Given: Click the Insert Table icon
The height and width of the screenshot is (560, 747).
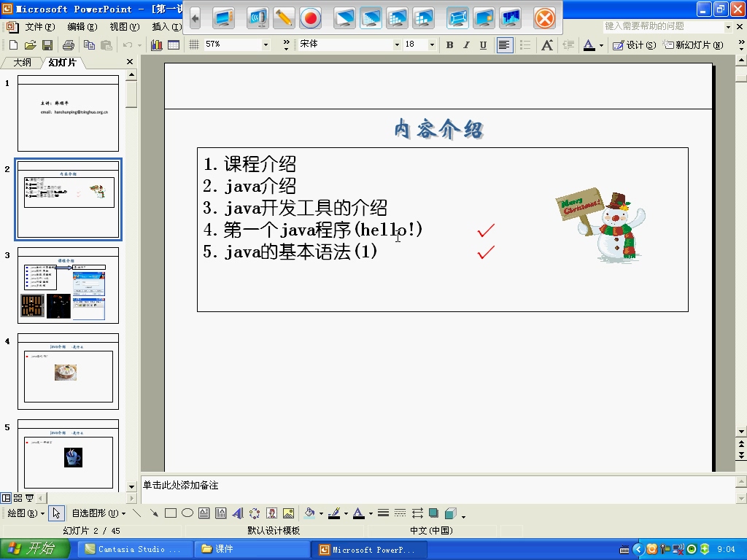Looking at the screenshot, I should tap(174, 44).
